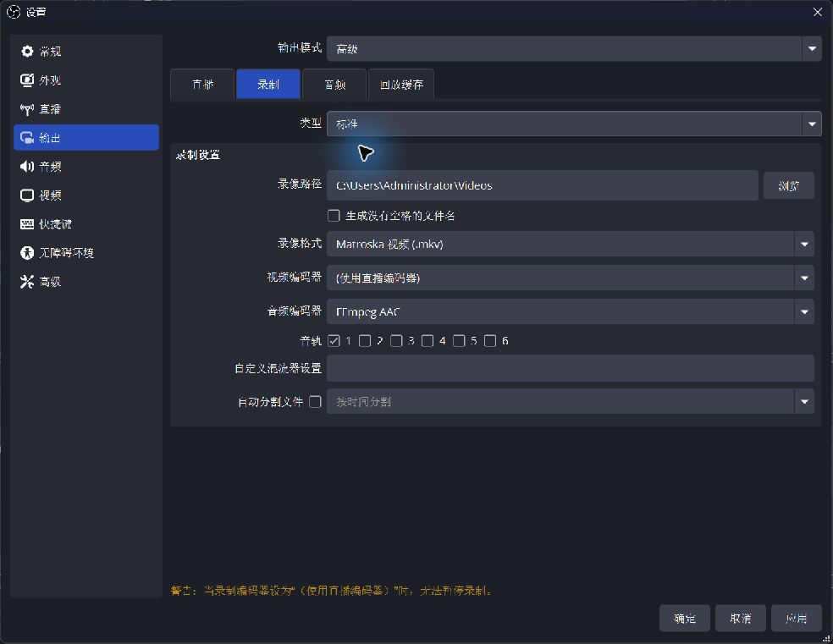Open the 常规 general settings gear icon

(27, 51)
